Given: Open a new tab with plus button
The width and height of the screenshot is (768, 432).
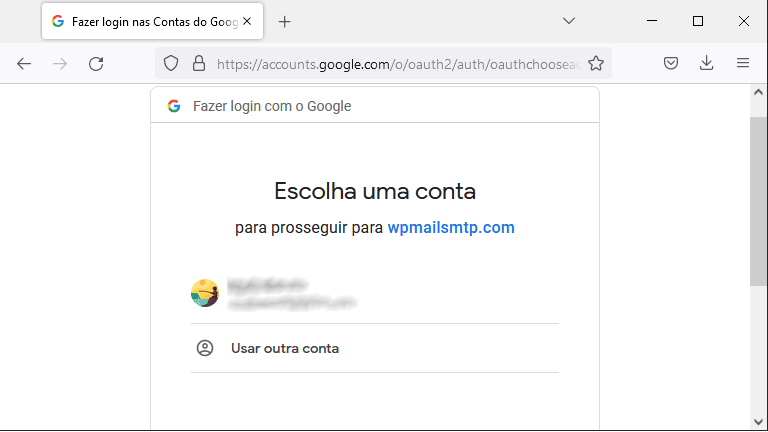Looking at the screenshot, I should pyautogui.click(x=285, y=22).
